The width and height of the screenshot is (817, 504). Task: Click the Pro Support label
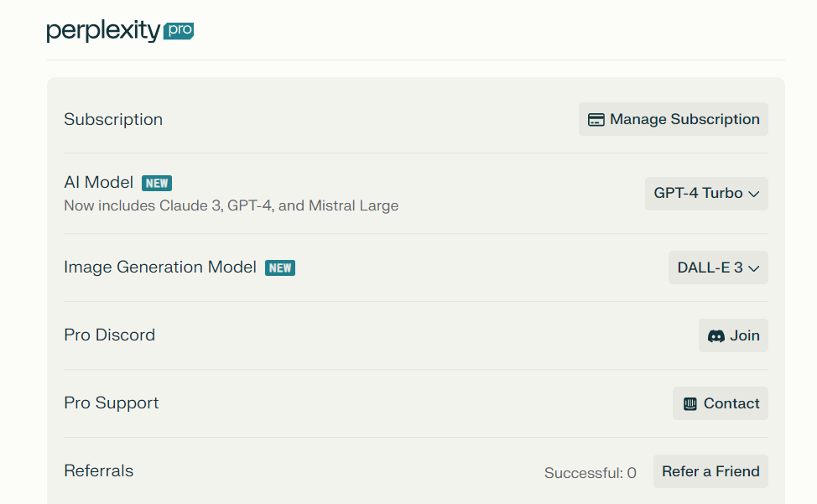click(x=112, y=403)
